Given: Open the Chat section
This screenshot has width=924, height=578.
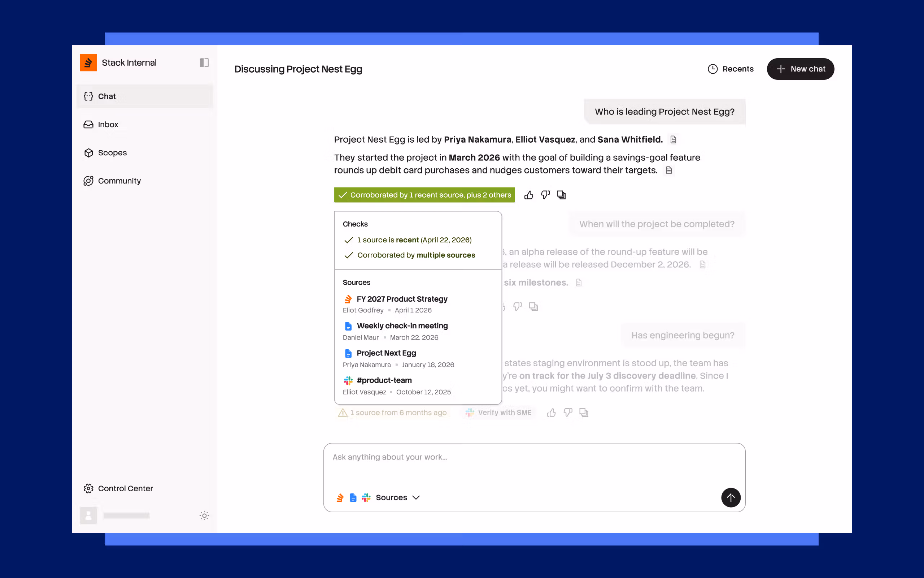Looking at the screenshot, I should (144, 96).
